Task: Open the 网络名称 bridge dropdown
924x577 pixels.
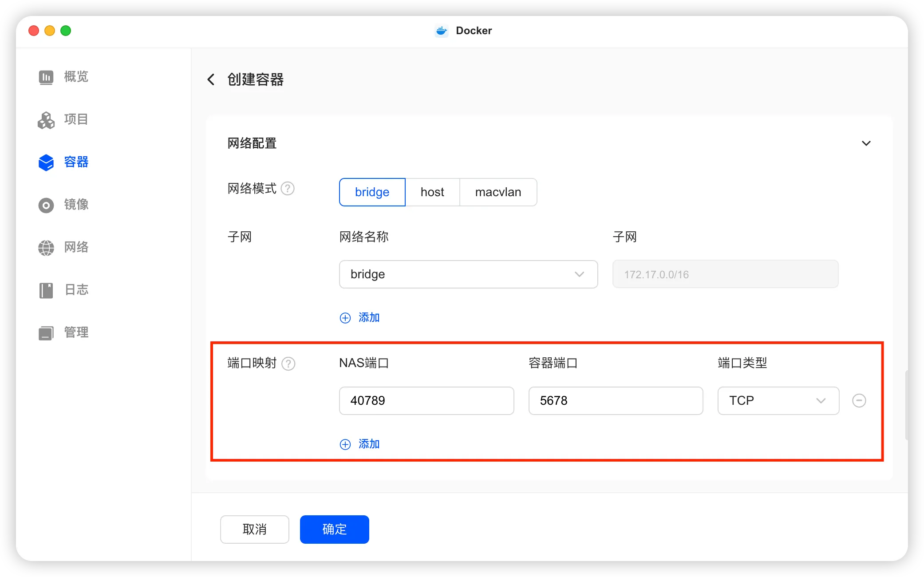Action: tap(469, 274)
